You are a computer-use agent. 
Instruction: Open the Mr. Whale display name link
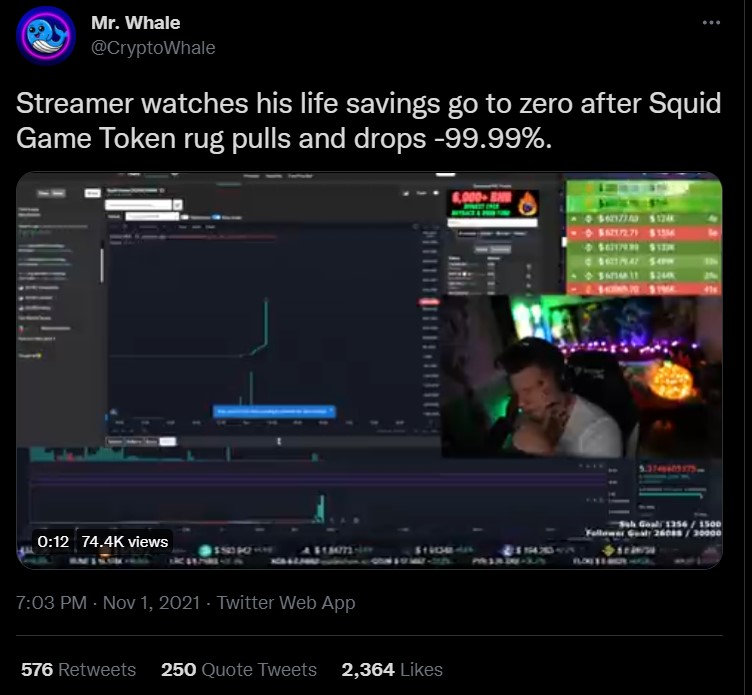point(136,23)
